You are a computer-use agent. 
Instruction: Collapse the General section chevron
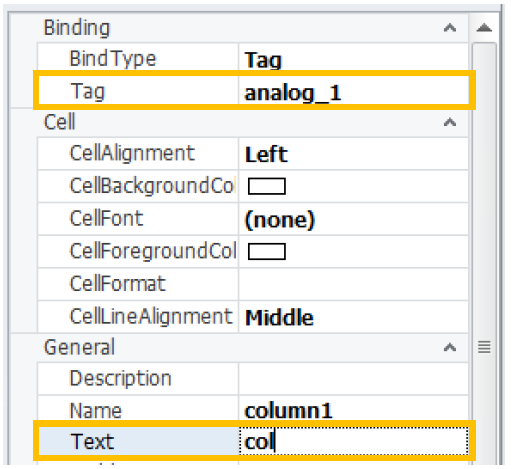[450, 348]
